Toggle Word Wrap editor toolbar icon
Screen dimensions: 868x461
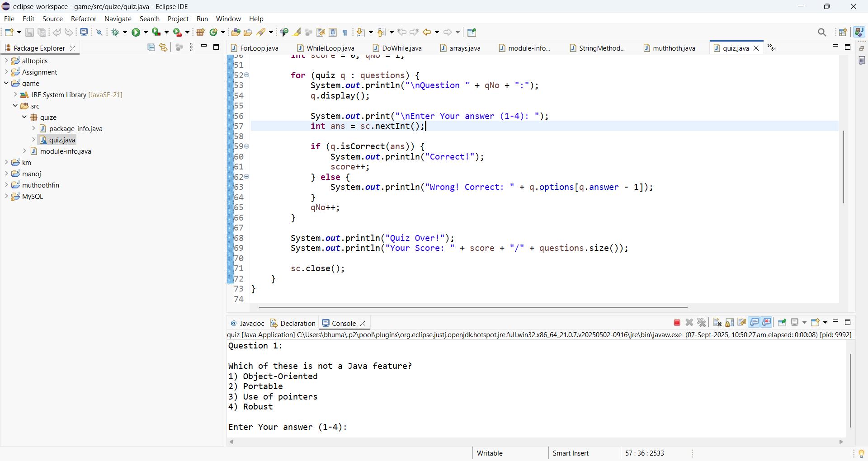click(321, 32)
